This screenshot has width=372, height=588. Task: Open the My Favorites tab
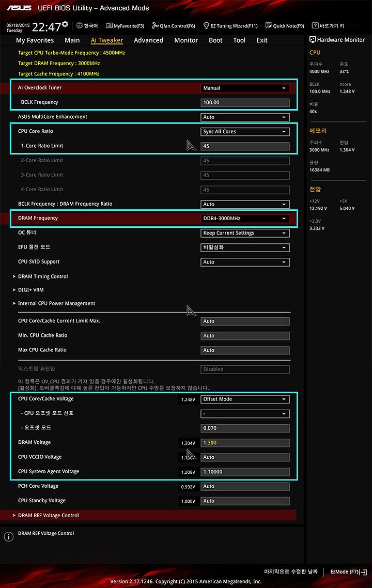(x=35, y=40)
